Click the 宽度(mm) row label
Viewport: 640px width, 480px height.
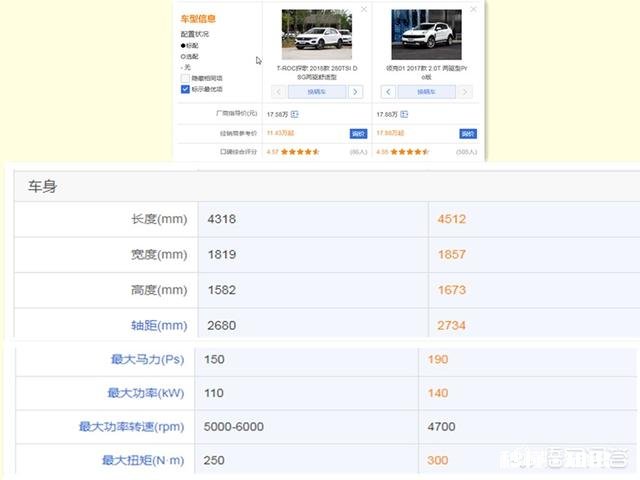coord(159,255)
